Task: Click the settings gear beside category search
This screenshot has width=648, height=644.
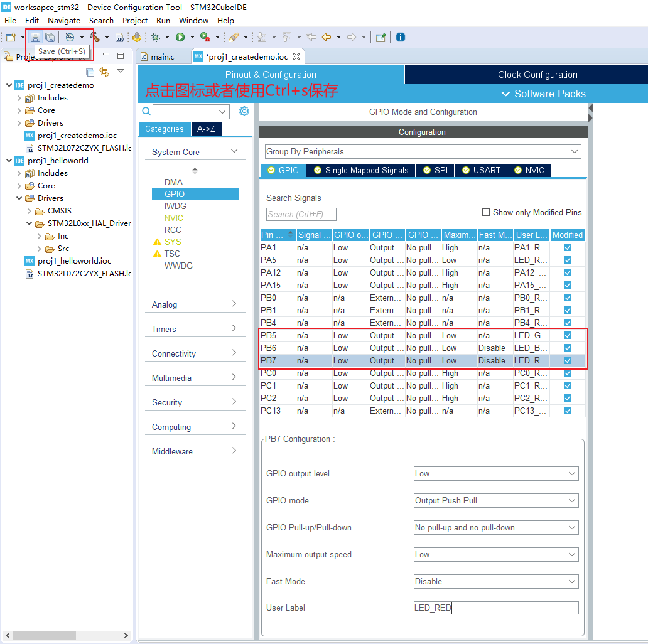Action: [244, 111]
